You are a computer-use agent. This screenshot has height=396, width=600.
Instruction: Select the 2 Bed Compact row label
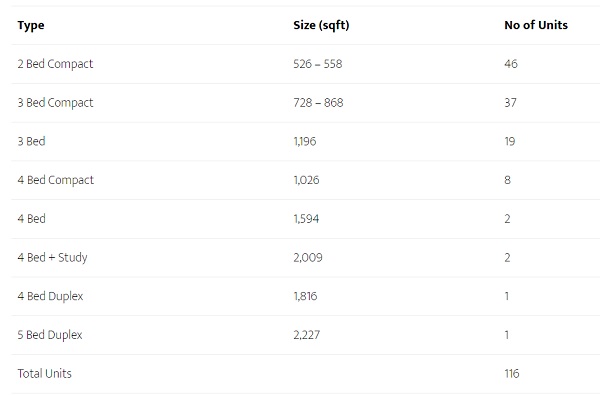55,64
